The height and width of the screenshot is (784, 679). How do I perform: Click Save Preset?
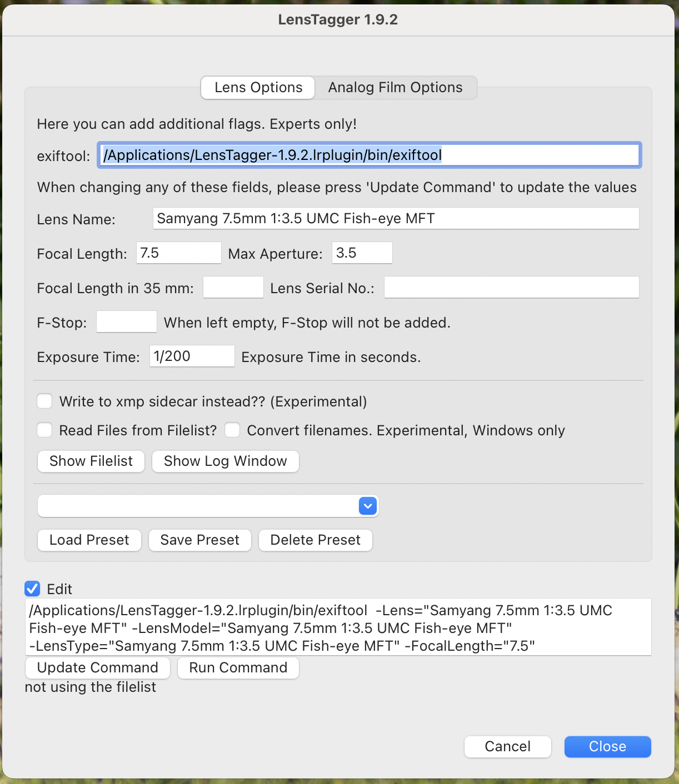(199, 540)
